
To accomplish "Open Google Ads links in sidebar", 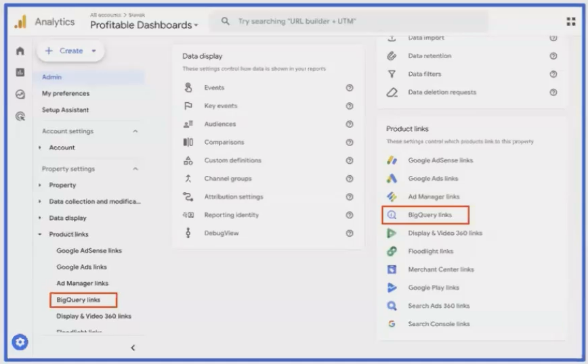I will pyautogui.click(x=81, y=267).
